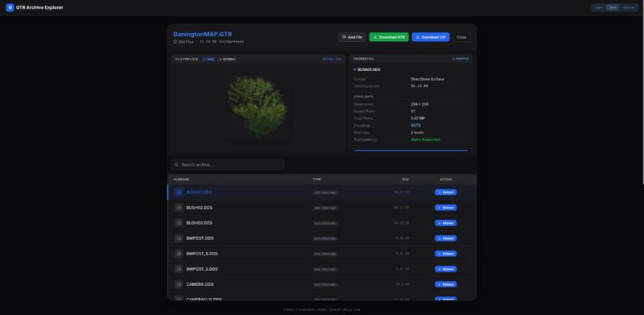Viewport: 644px width, 315px height.
Task: Click the DoningtonMAP.GTR archive title
Action: point(203,34)
